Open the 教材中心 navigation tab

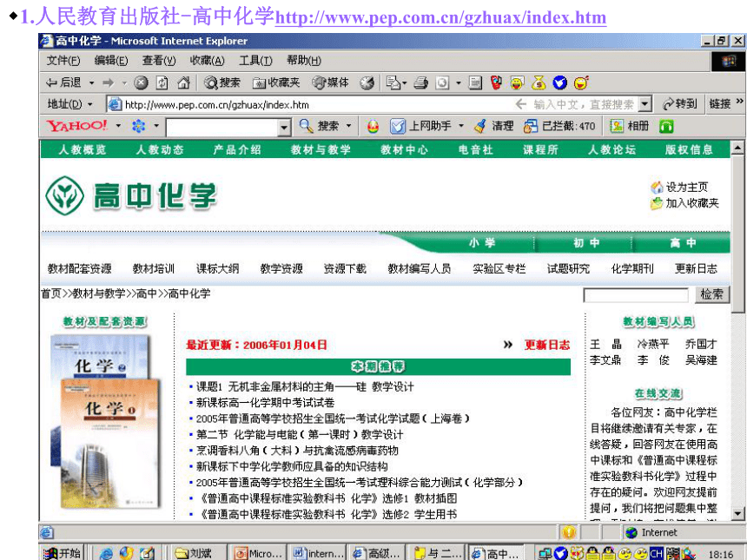pos(404,149)
